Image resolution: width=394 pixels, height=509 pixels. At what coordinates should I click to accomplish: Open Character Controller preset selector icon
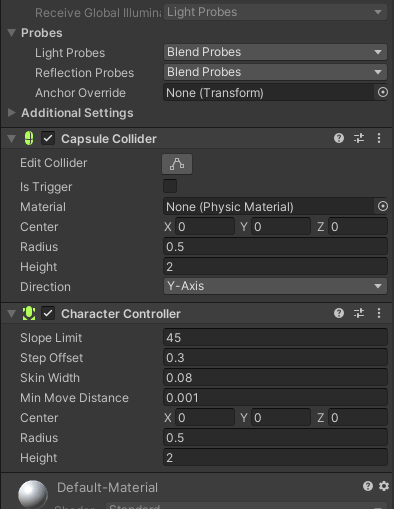359,313
